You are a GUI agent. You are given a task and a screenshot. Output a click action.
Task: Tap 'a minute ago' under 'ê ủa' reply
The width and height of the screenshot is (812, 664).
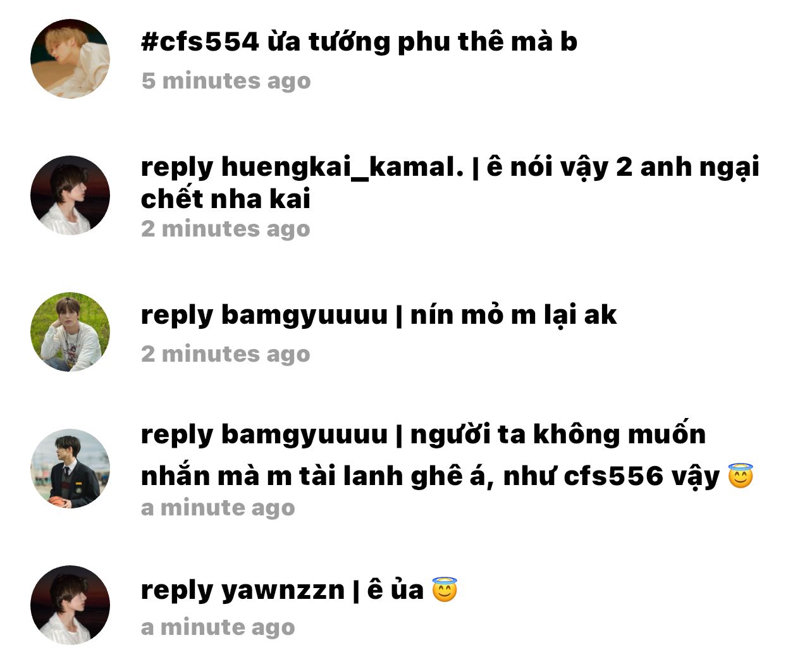click(x=218, y=627)
